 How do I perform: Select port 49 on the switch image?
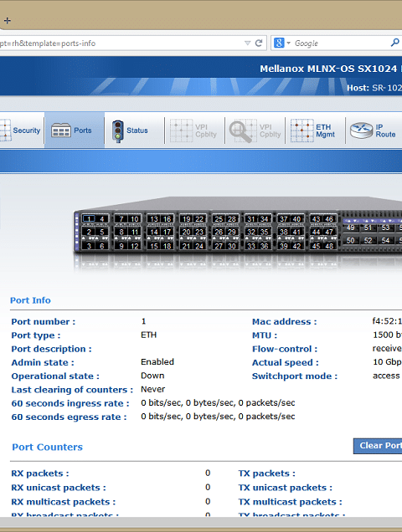350,228
